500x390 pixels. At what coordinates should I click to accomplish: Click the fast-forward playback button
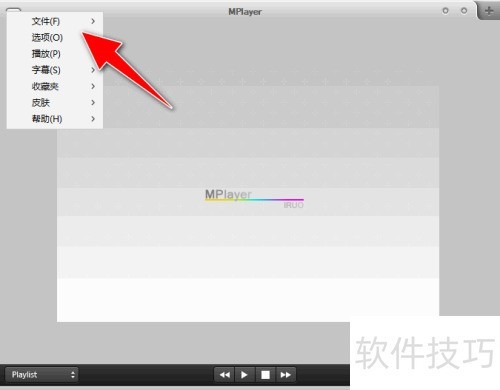coord(285,375)
